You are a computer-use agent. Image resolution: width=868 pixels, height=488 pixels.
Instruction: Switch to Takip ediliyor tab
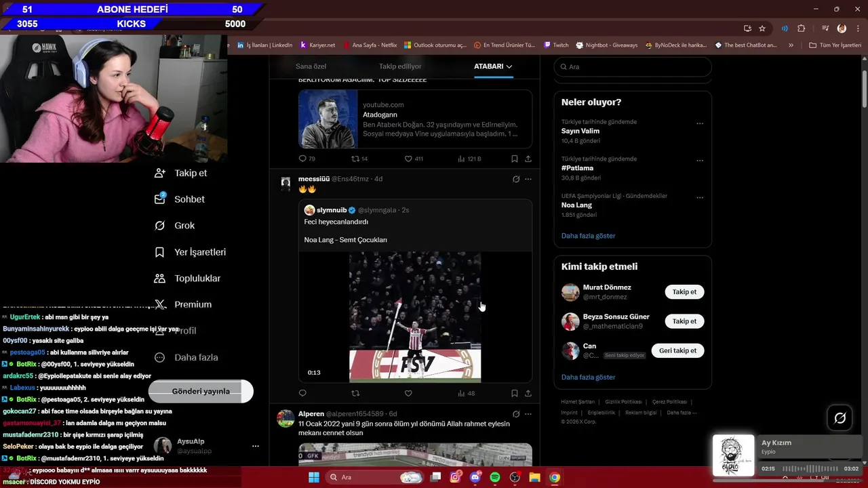pos(400,66)
